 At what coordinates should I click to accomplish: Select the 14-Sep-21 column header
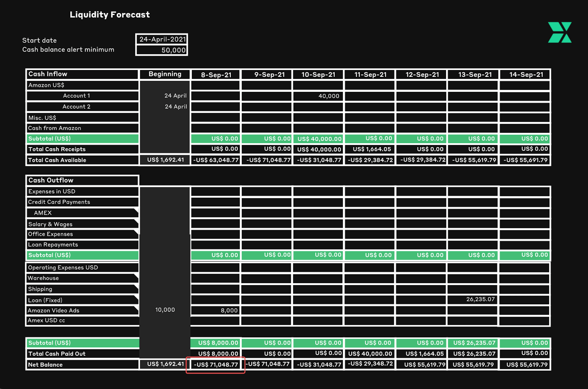point(525,75)
